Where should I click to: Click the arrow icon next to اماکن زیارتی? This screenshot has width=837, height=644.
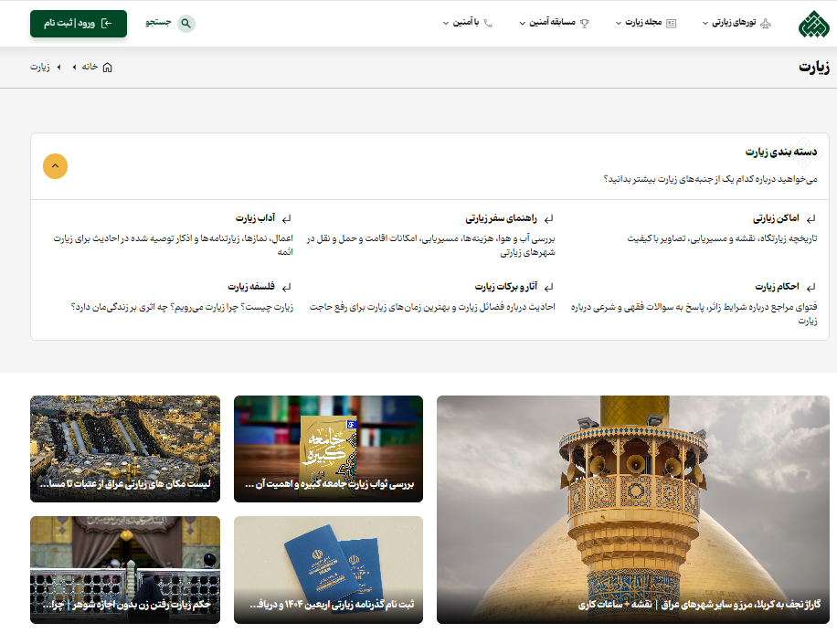(x=811, y=219)
